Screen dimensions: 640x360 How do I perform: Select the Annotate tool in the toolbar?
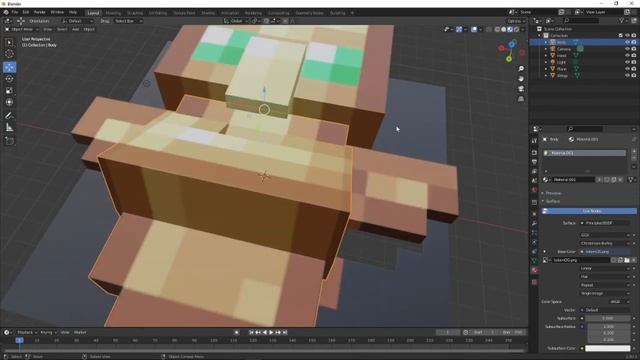click(9, 116)
